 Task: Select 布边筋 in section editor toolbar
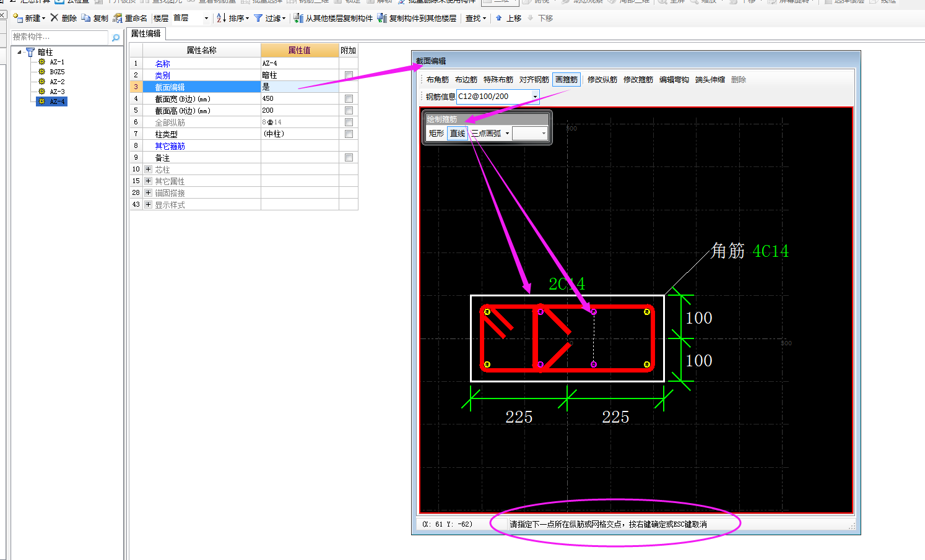466,79
